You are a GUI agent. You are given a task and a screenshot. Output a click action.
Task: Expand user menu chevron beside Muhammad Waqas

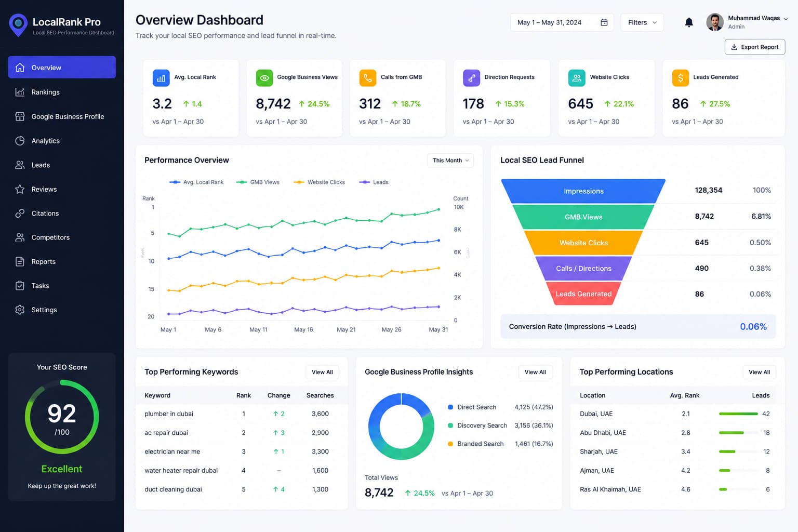[x=786, y=19]
